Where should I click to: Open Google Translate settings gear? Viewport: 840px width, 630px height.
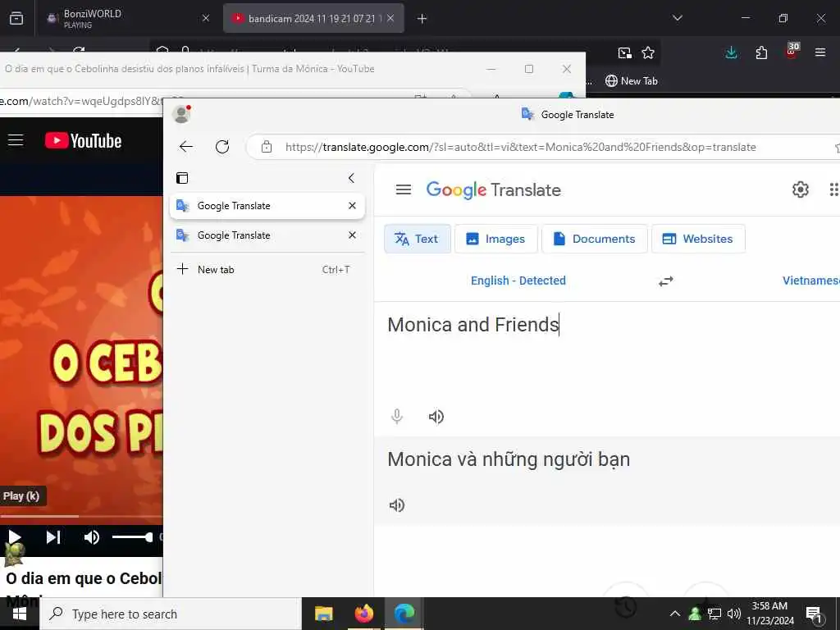(801, 189)
